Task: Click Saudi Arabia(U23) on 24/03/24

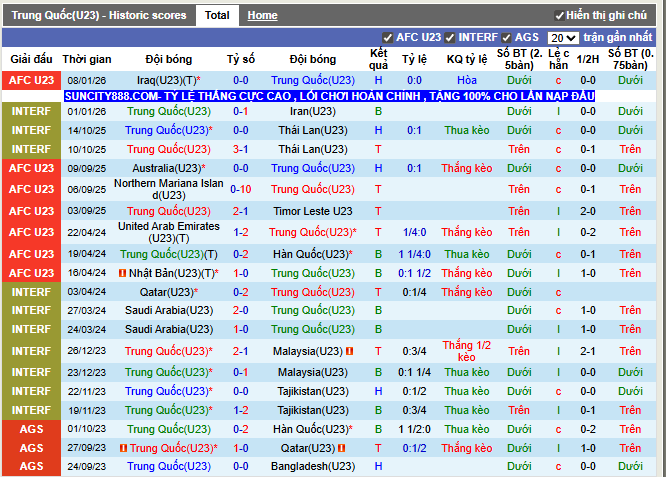Action: (169, 329)
